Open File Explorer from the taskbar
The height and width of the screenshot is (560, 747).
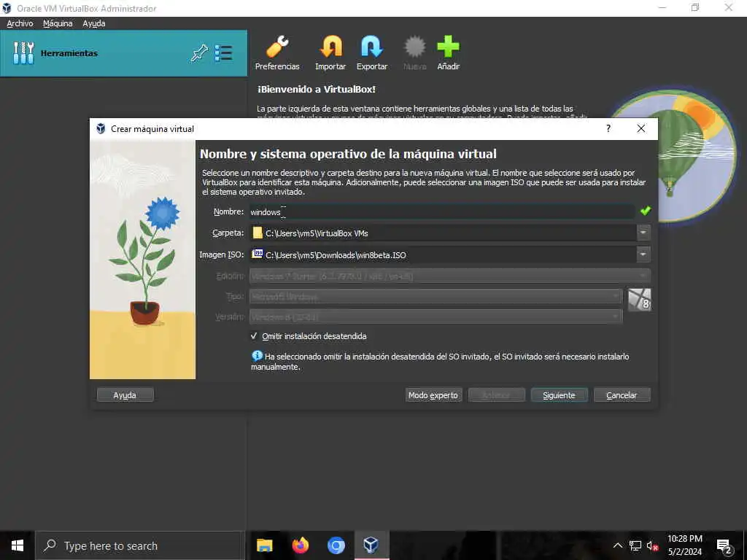(x=264, y=545)
